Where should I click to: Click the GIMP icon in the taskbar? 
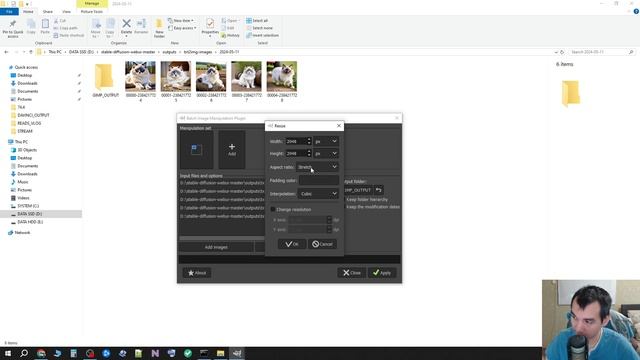[x=237, y=353]
